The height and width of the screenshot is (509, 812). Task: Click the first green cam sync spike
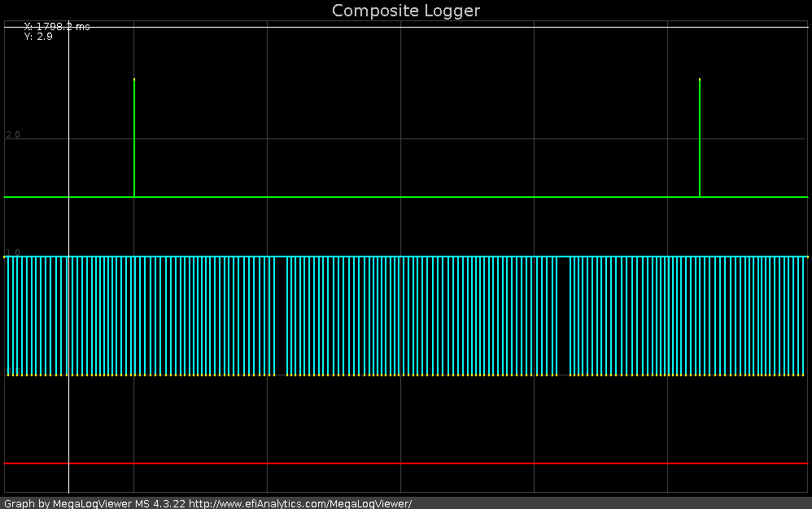tap(134, 138)
